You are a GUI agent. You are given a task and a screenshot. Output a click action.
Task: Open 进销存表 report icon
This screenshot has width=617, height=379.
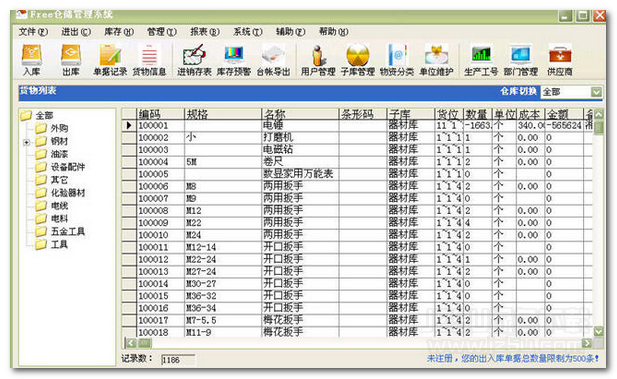pyautogui.click(x=194, y=60)
